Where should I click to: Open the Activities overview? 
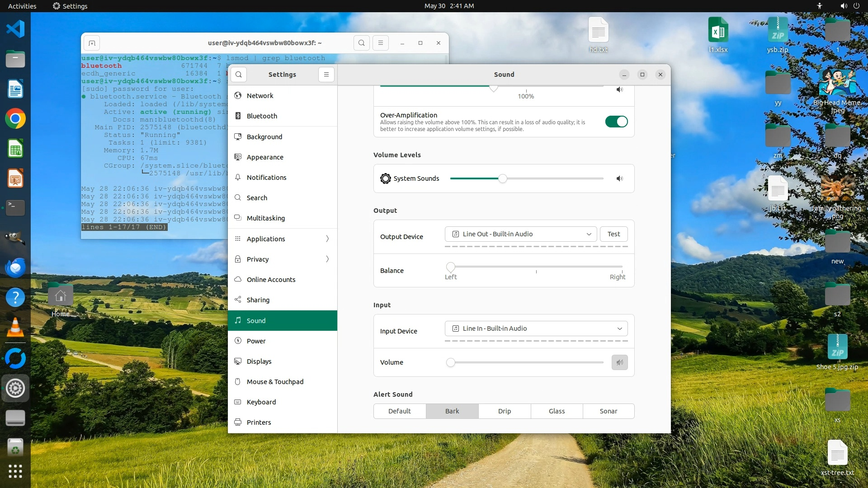point(22,6)
